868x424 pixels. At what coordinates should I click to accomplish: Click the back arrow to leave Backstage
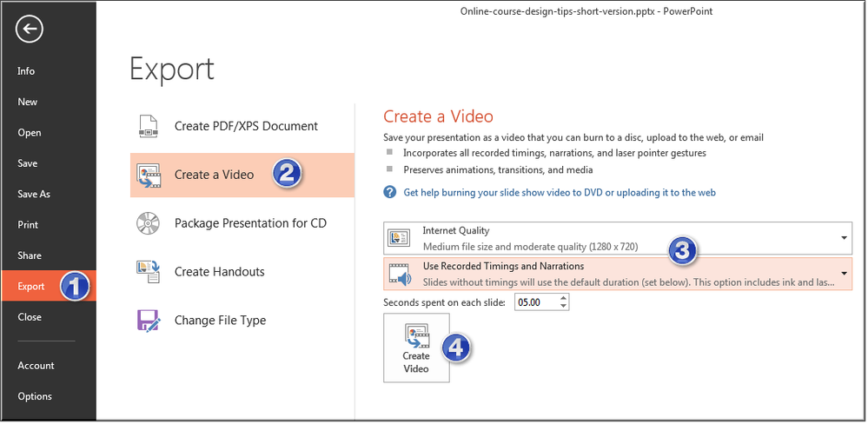pyautogui.click(x=30, y=30)
